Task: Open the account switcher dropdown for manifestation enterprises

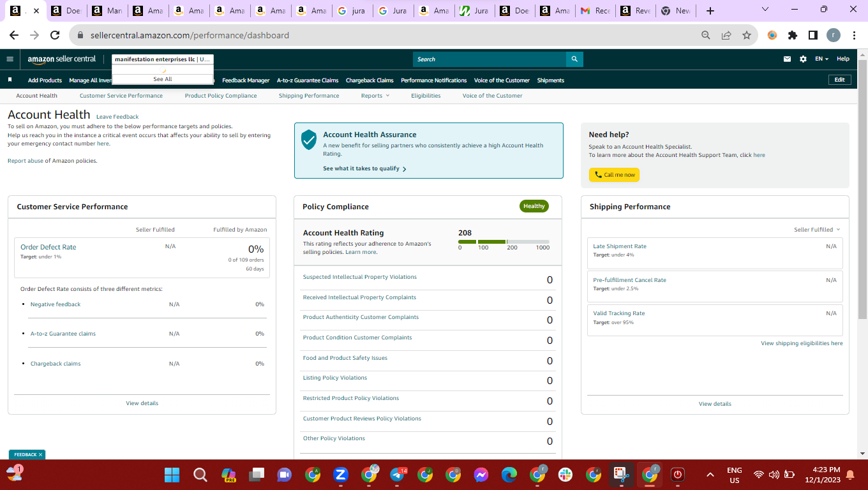Action: click(x=163, y=59)
